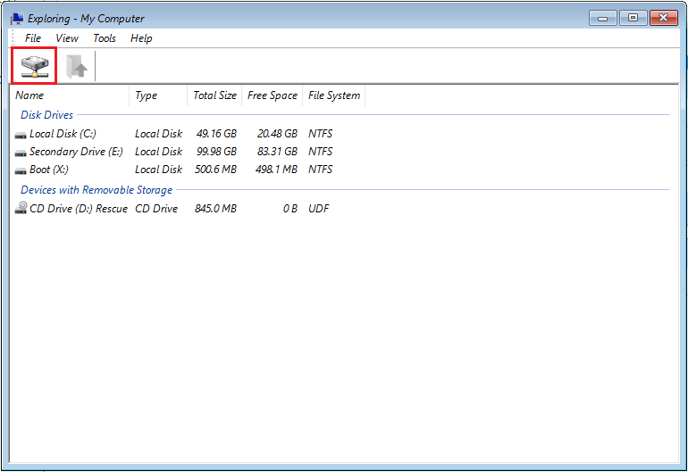Sort by the Type column header
Image resolution: width=688 pixels, height=472 pixels.
[158, 96]
